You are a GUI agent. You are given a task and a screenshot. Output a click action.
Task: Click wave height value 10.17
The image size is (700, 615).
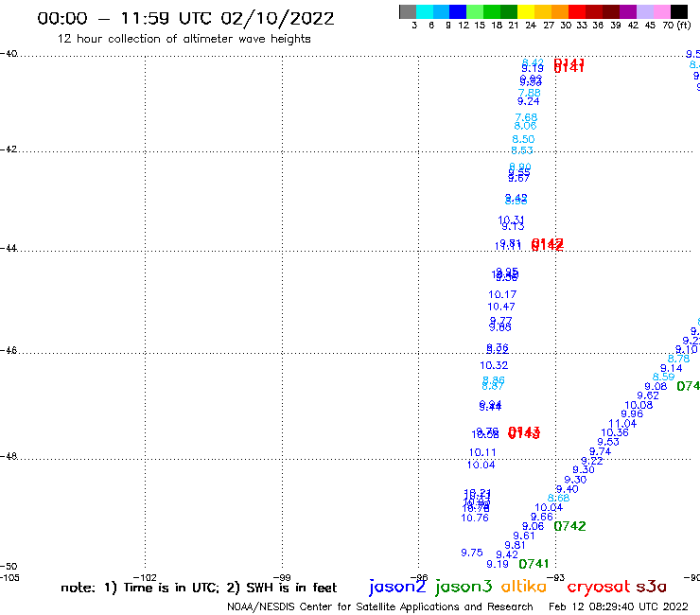pos(502,295)
